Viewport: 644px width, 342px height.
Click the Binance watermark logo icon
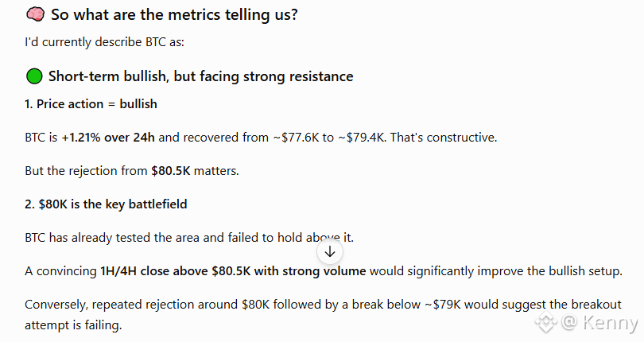tap(546, 322)
